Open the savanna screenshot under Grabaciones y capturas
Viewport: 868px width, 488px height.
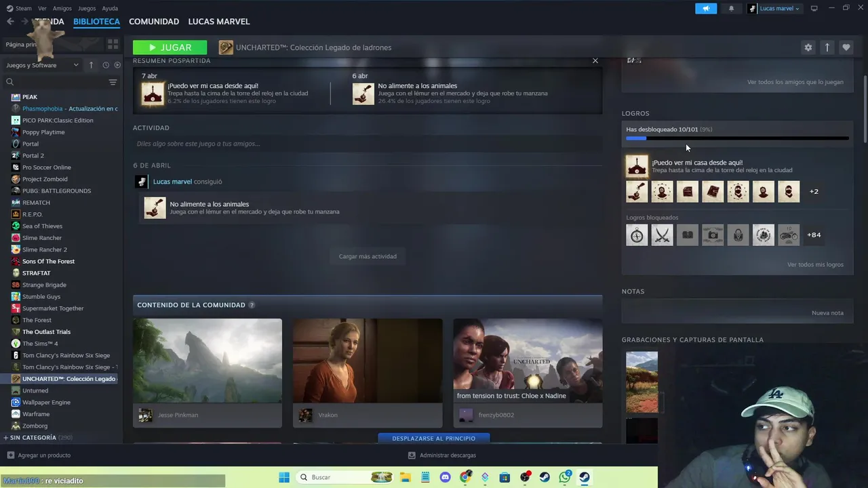[x=642, y=382]
